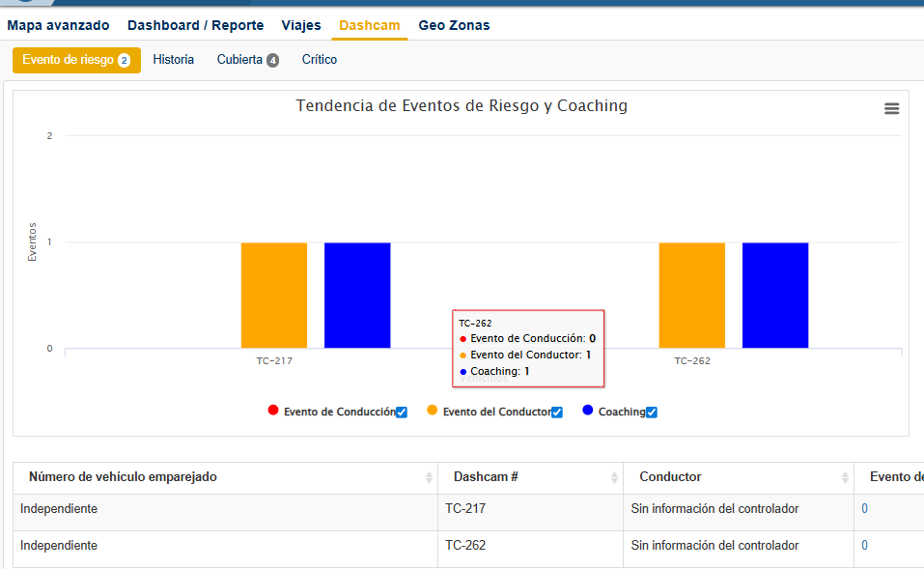
Task: Uncheck the Evento de Conducción checkbox
Action: (x=402, y=413)
